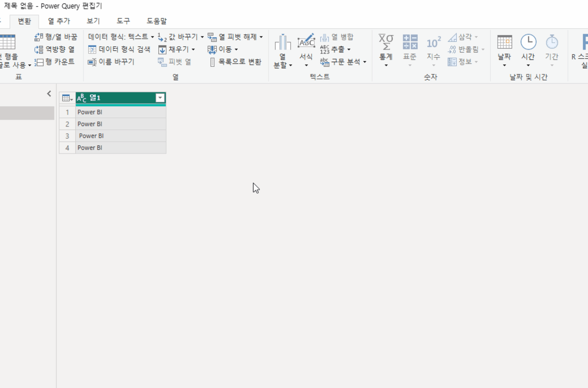Click the 행 카운트 count rows tool
588x388 pixels.
55,62
